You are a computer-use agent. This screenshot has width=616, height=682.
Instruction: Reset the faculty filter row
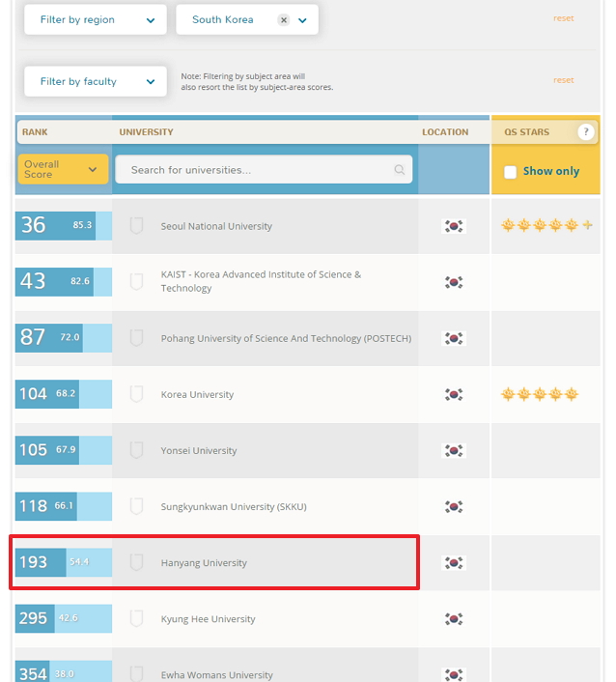(x=564, y=80)
